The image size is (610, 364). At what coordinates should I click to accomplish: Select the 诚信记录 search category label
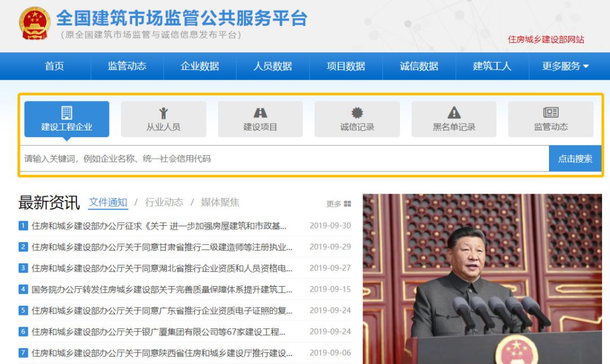point(357,127)
